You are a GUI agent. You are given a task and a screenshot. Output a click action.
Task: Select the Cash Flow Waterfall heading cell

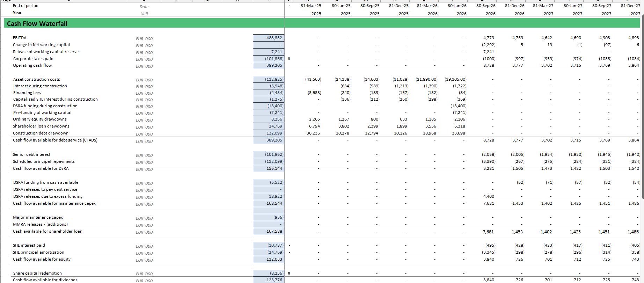coord(37,23)
